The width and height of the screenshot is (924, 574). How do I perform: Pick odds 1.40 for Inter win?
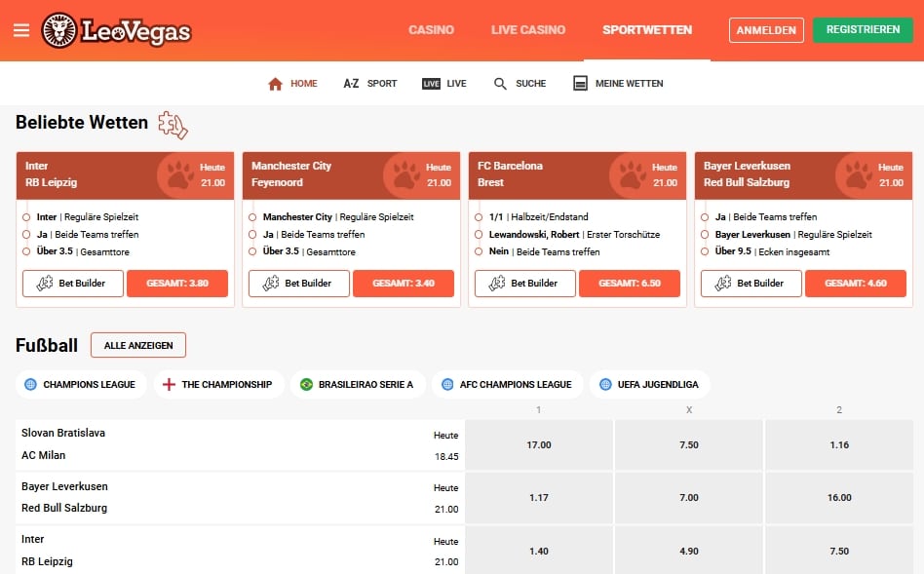(539, 551)
